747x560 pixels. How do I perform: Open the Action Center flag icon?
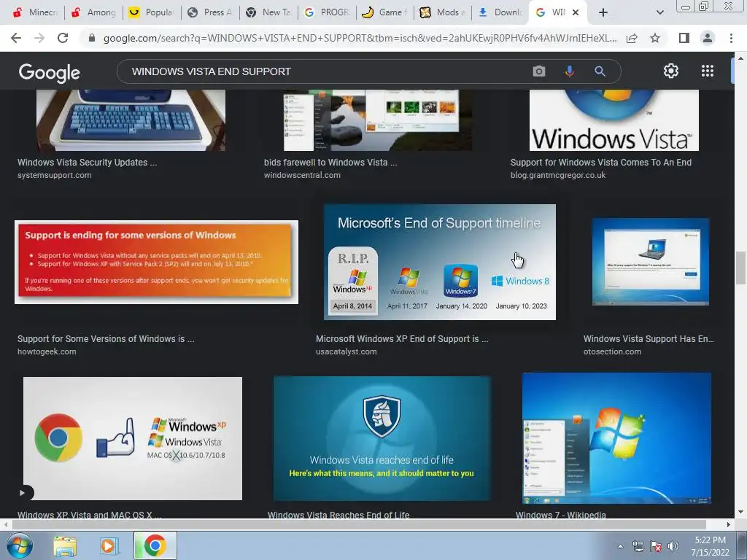[x=656, y=546]
